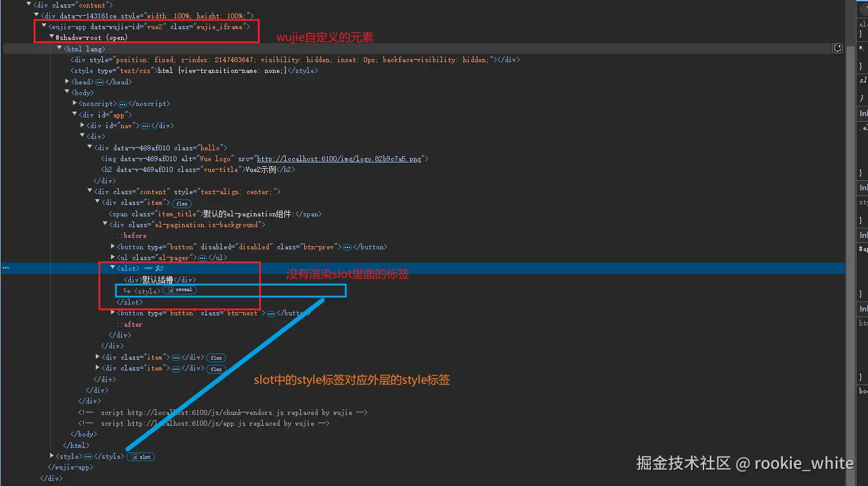
Task: Open the logo.82b9c7a5.png src link
Action: (x=338, y=159)
